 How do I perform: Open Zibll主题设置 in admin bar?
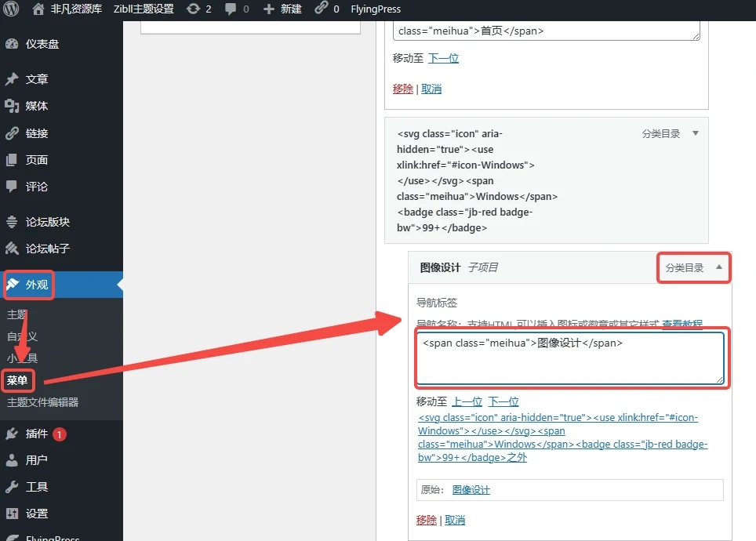143,9
